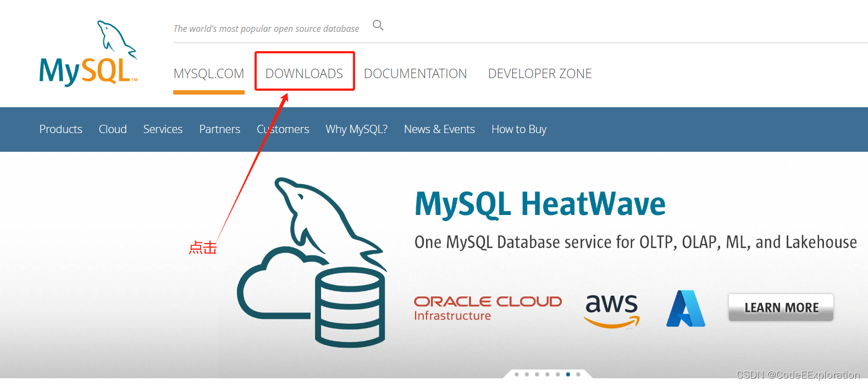Select Services in the blue navigation bar
Image resolution: width=868 pixels, height=386 pixels.
[x=163, y=129]
